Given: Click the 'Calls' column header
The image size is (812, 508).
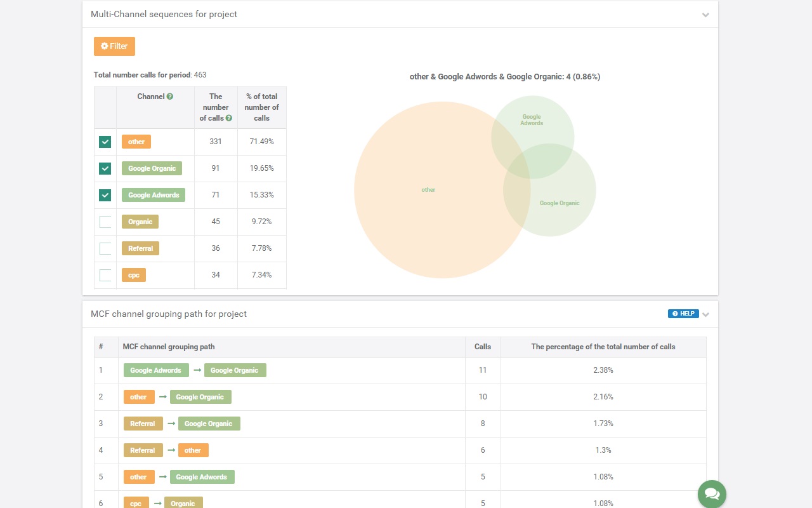Looking at the screenshot, I should [x=482, y=347].
